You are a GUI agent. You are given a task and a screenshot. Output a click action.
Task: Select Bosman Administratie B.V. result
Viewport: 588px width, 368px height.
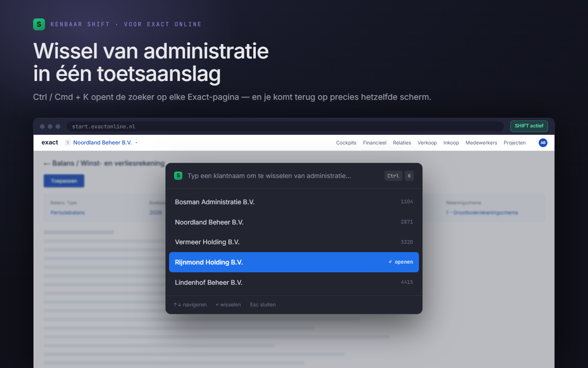294,202
